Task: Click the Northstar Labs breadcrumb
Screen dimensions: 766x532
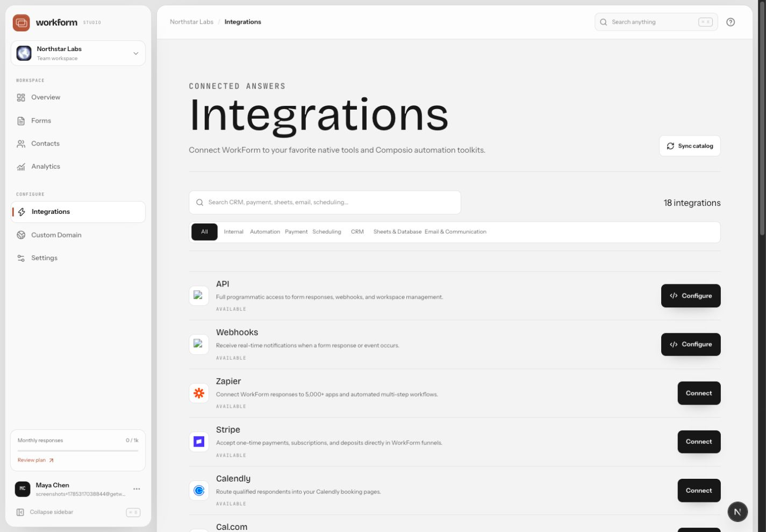Action: click(191, 22)
